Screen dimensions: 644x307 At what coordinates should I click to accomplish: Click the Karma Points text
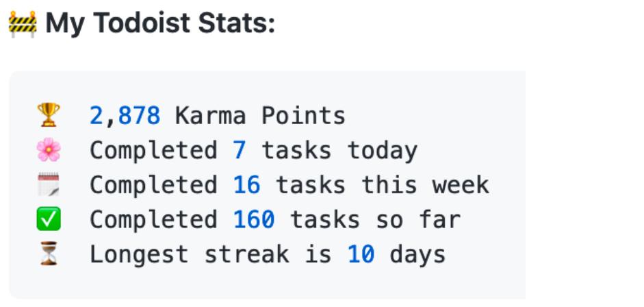[260, 115]
